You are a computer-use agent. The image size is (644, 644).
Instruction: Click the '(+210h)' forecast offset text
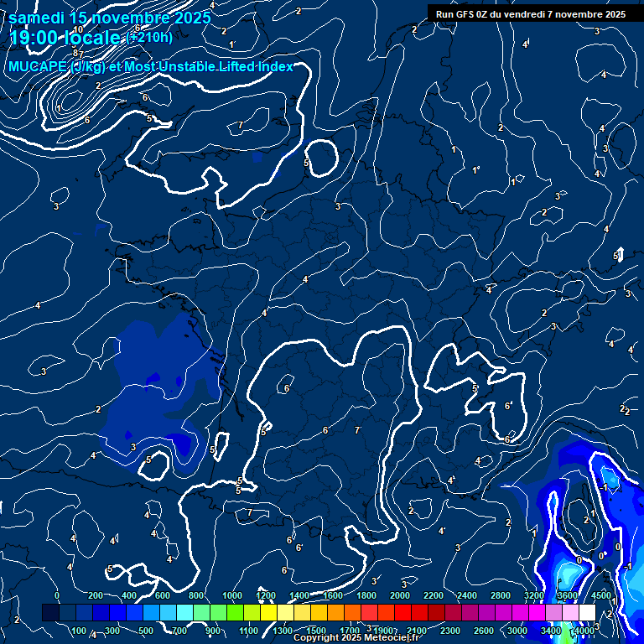[149, 38]
